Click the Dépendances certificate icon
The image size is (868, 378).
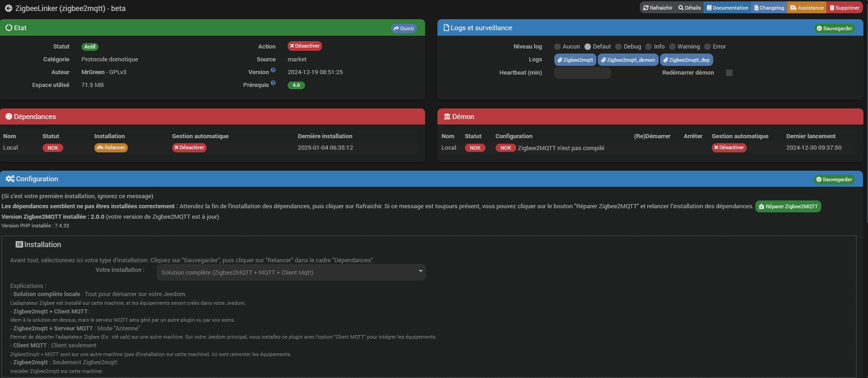(x=9, y=116)
